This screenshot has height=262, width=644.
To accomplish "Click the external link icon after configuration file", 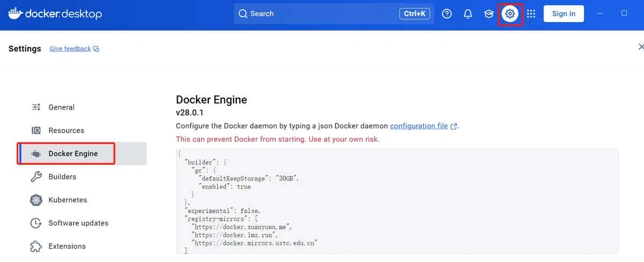I will tap(453, 126).
